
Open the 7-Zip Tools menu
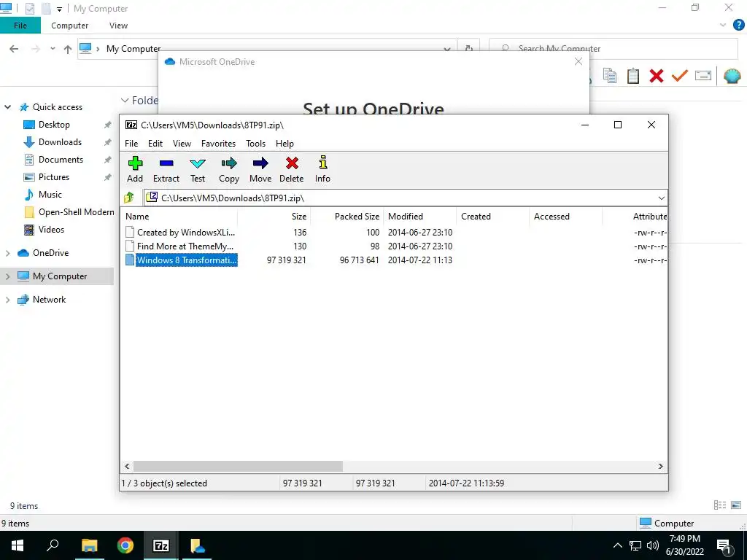pos(256,144)
